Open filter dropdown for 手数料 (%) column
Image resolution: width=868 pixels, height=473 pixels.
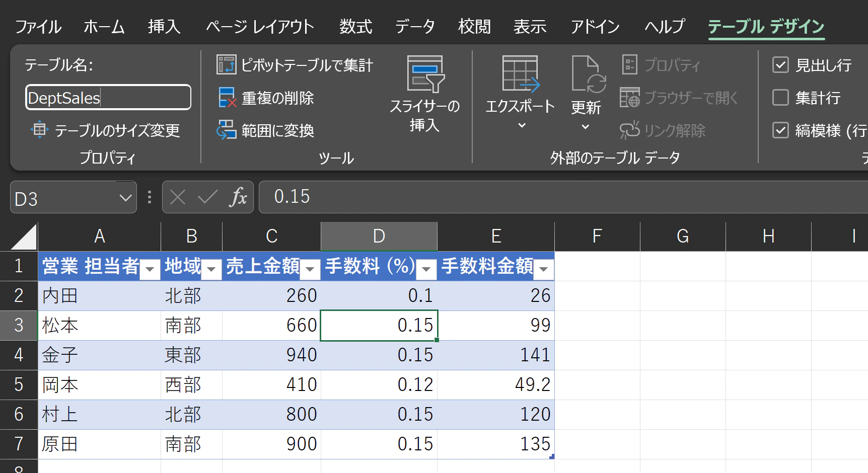[426, 269]
